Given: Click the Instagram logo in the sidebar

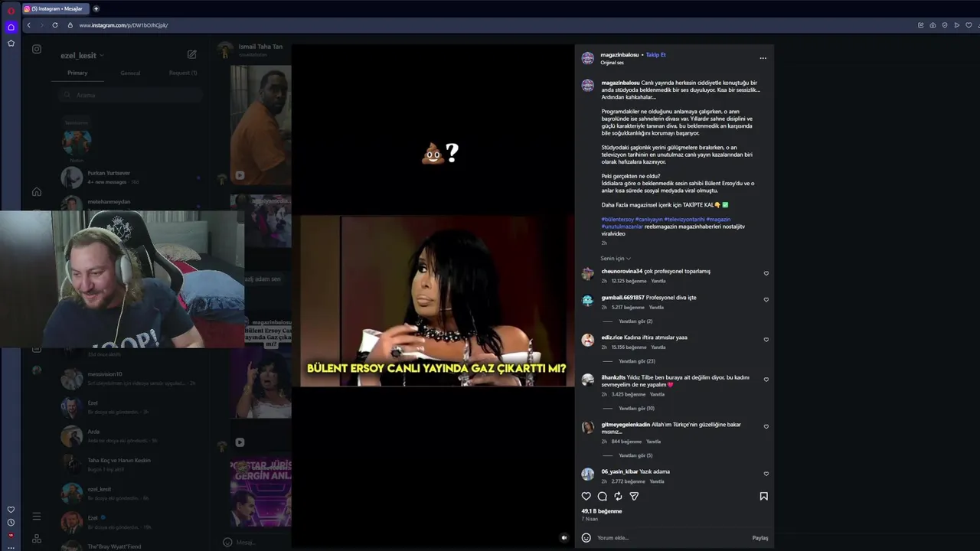Looking at the screenshot, I should [37, 49].
